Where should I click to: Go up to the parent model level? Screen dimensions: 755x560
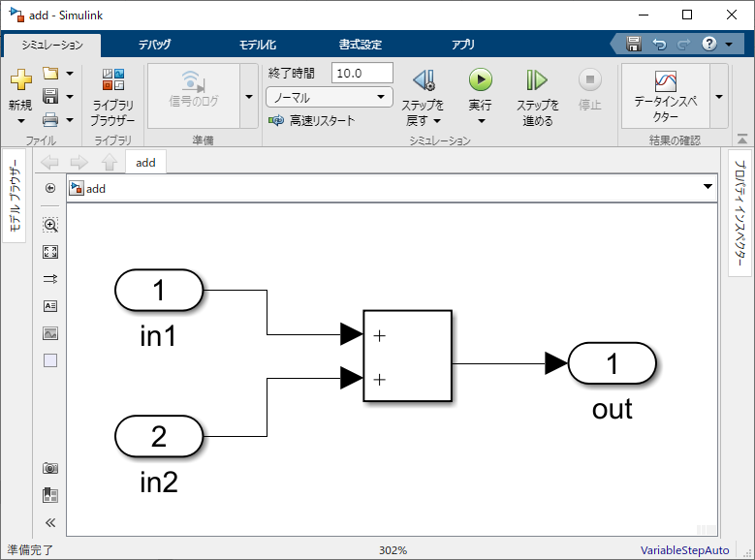(x=110, y=162)
